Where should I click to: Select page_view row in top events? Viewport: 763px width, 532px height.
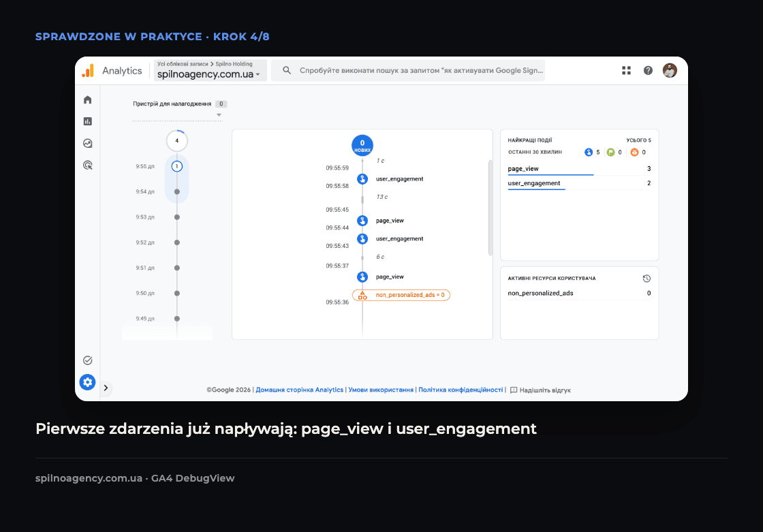point(579,169)
